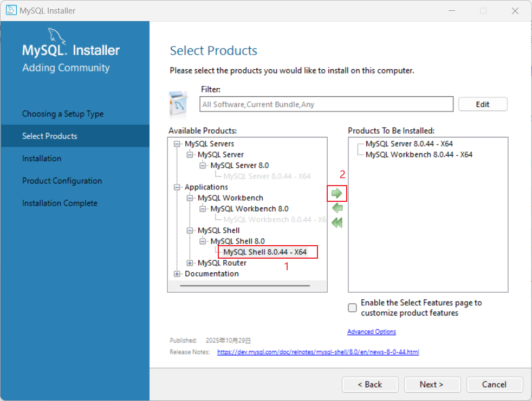Collapse the MySQL Shell node
The width and height of the screenshot is (532, 401).
coord(190,231)
